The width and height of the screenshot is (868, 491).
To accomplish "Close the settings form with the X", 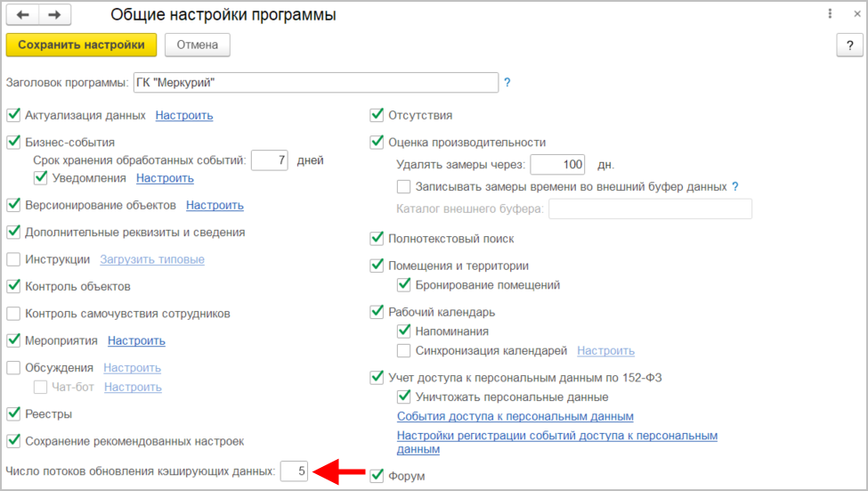I will pyautogui.click(x=851, y=14).
